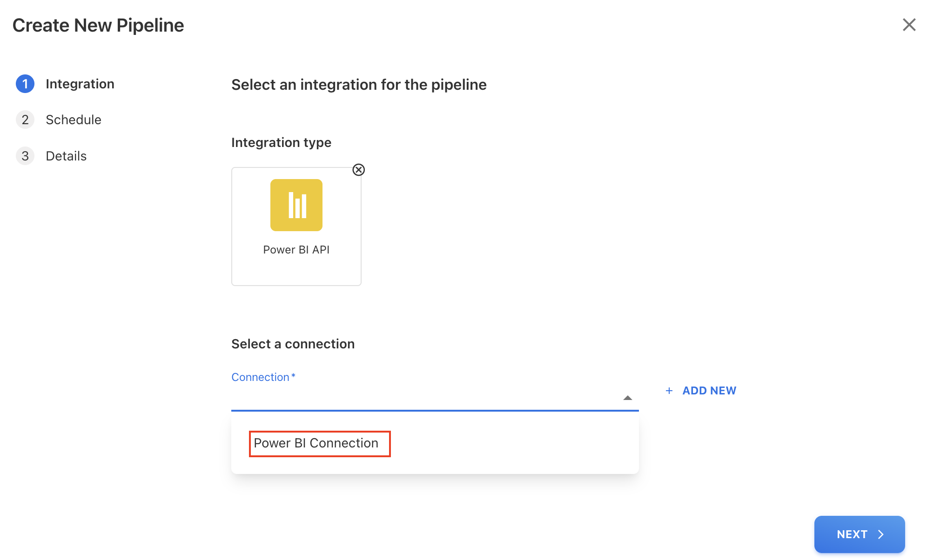Click step 3 circle icon
The width and height of the screenshot is (927, 560).
(25, 156)
